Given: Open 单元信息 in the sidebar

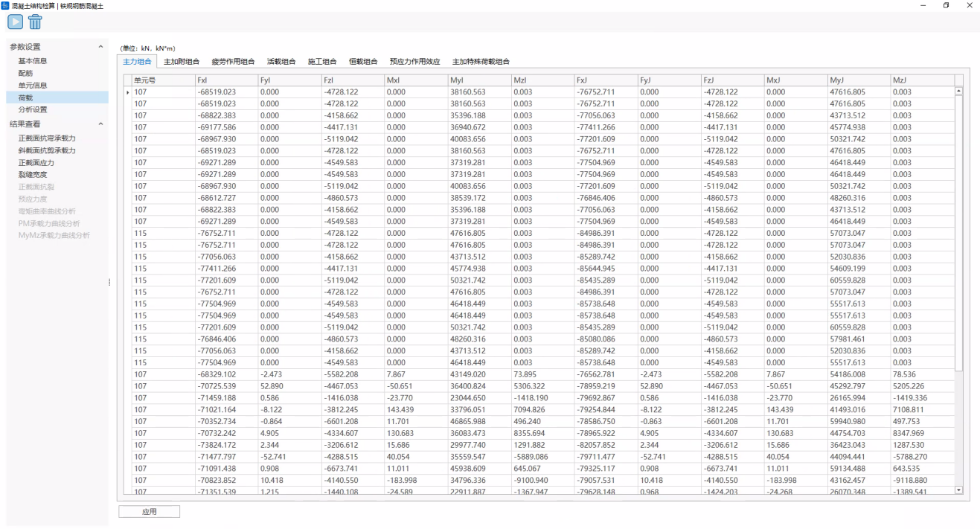Looking at the screenshot, I should tap(33, 86).
